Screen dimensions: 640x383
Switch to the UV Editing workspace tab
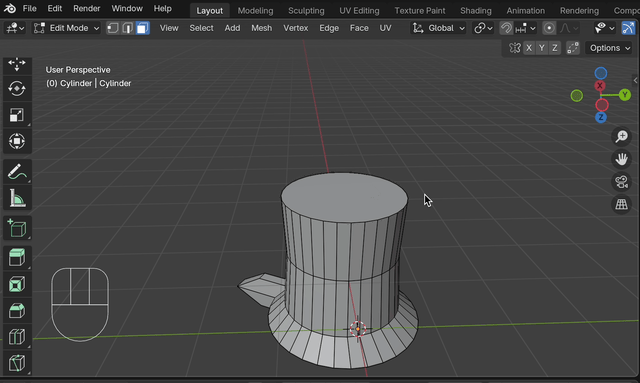point(359,11)
